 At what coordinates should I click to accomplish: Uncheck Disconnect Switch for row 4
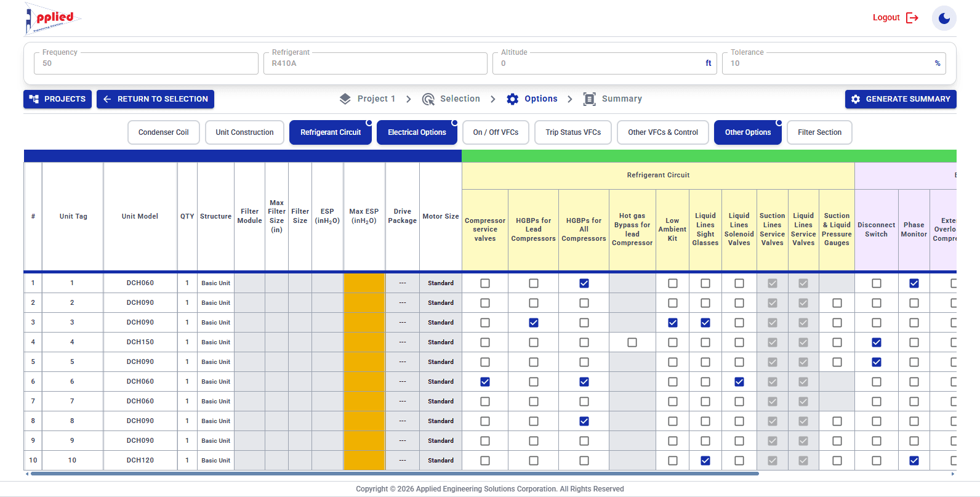[877, 342]
